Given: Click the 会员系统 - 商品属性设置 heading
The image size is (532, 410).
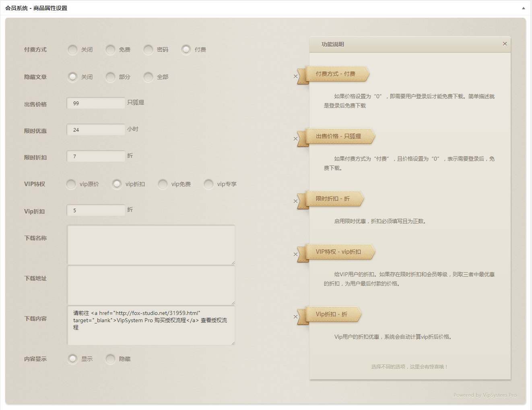Looking at the screenshot, I should [x=36, y=8].
